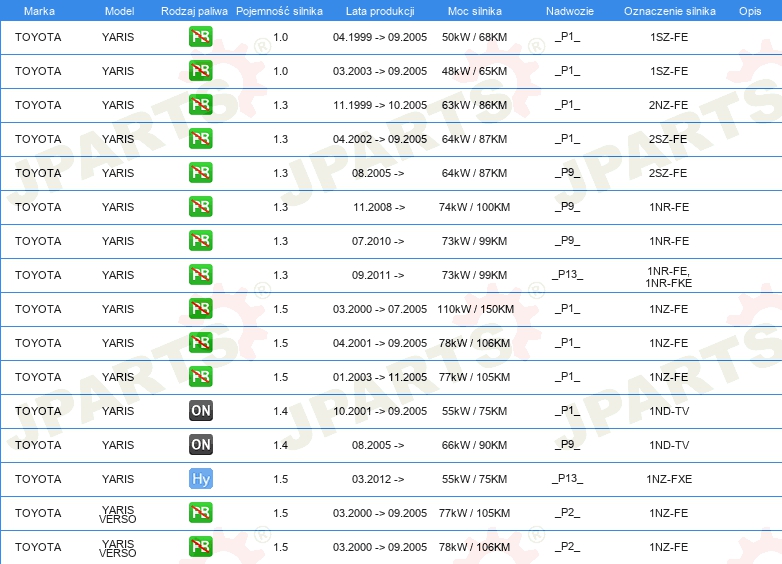Click YARIS VERSO in the 78kW / 106KM row
This screenshot has height=564, width=782.
point(118,548)
